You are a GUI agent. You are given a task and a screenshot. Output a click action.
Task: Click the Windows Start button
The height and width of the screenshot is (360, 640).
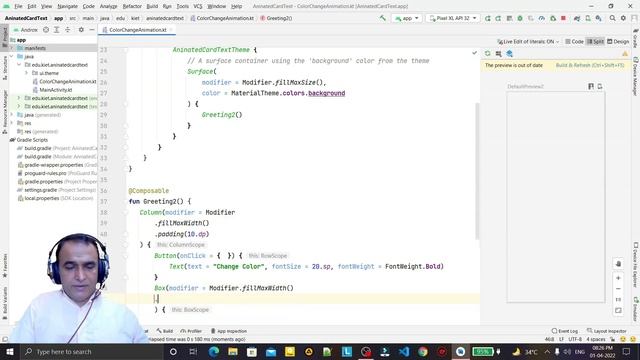tap(9, 351)
